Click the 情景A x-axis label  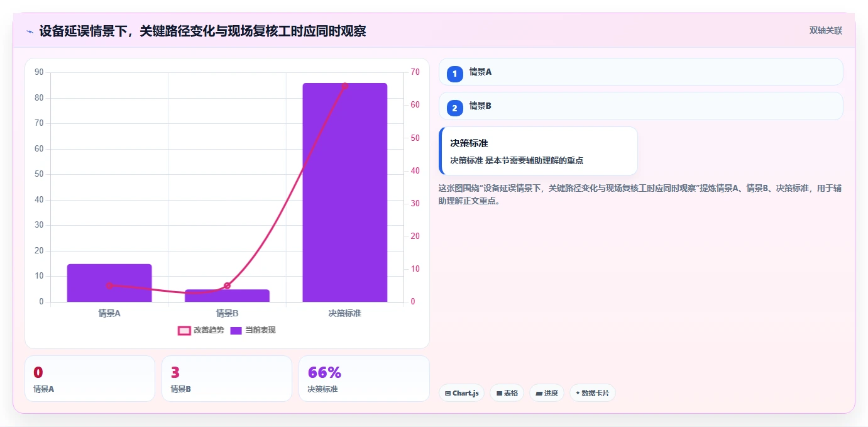[x=109, y=313]
